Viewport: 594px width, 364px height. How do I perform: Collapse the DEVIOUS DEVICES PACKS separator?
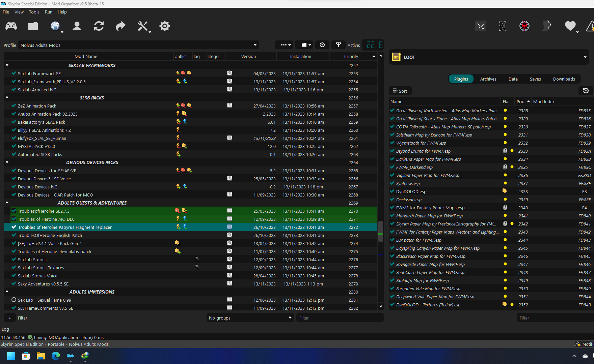(x=7, y=162)
